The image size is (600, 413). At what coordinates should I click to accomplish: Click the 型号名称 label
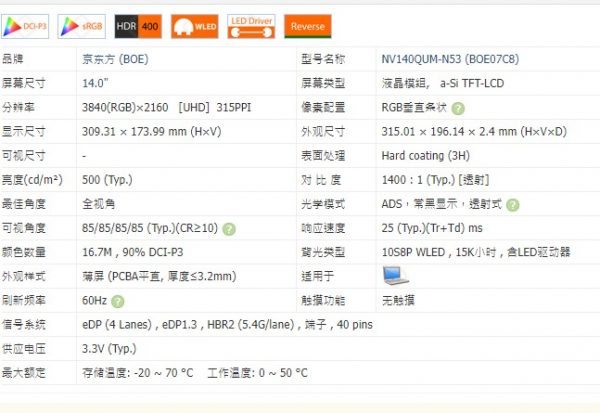tap(323, 59)
